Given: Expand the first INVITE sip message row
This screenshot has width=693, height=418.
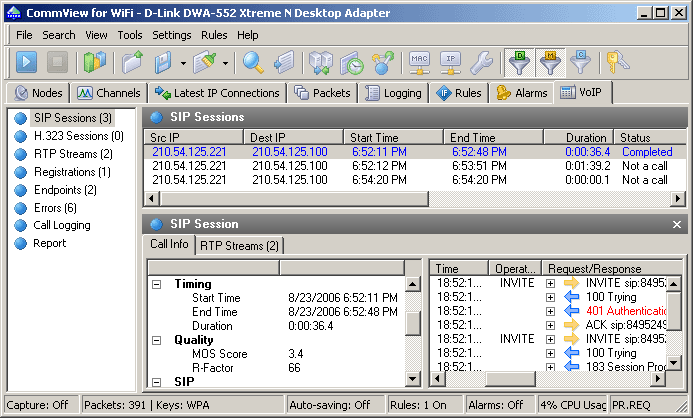Looking at the screenshot, I should click(550, 283).
